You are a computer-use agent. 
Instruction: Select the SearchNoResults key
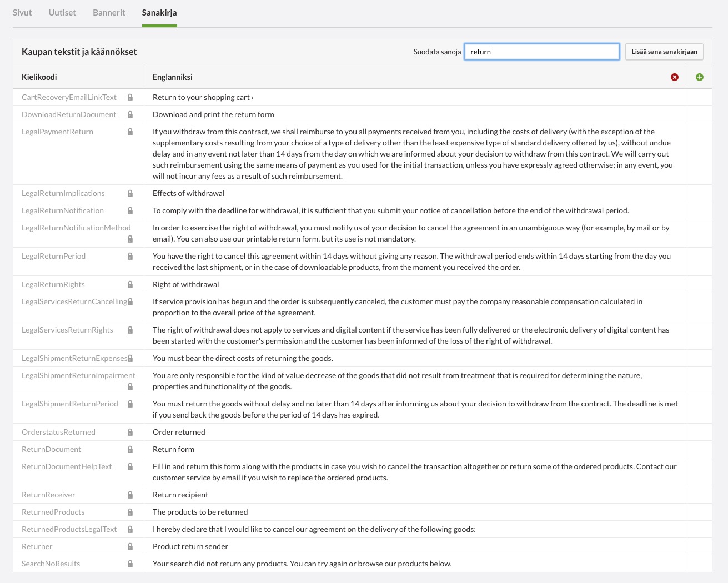tap(51, 564)
